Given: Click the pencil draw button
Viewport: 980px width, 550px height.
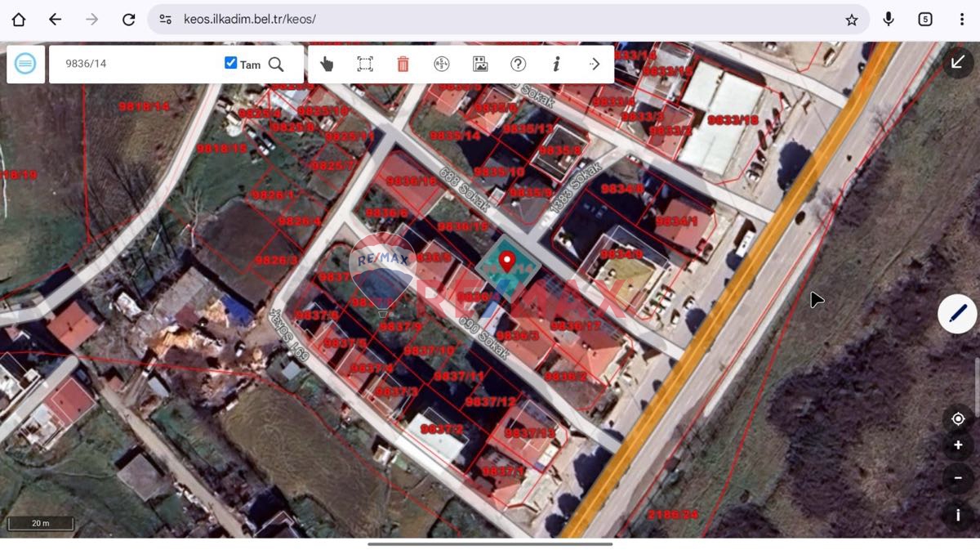Looking at the screenshot, I should pyautogui.click(x=957, y=313).
